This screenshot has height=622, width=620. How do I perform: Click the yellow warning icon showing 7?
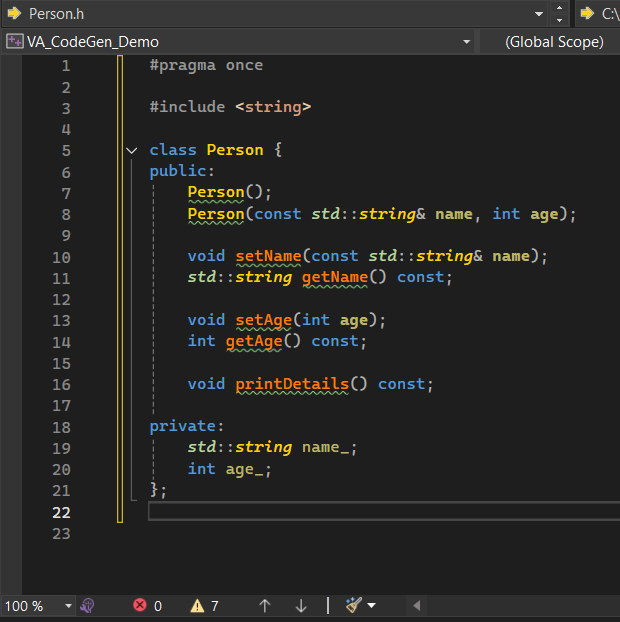(x=197, y=606)
